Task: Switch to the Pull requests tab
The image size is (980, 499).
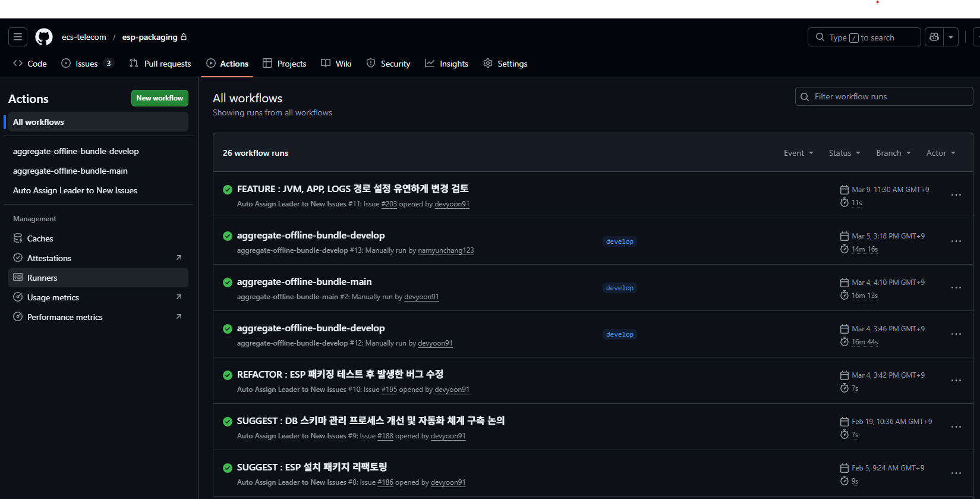Action: pyautogui.click(x=160, y=64)
